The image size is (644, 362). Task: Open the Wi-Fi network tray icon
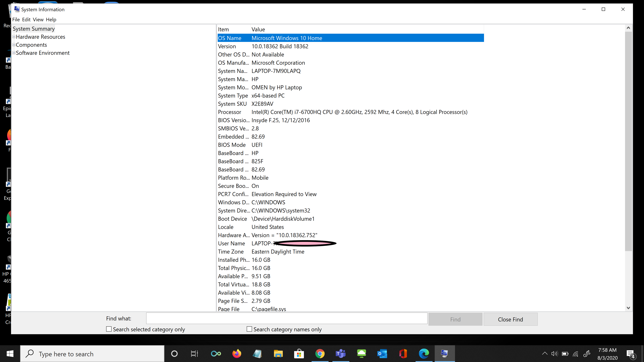(576, 353)
